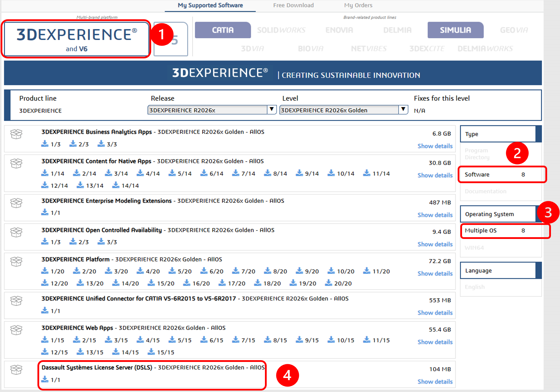Select the 3DEXPERIENCE and V6 platform tile
The height and width of the screenshot is (392, 560).
(77, 39)
